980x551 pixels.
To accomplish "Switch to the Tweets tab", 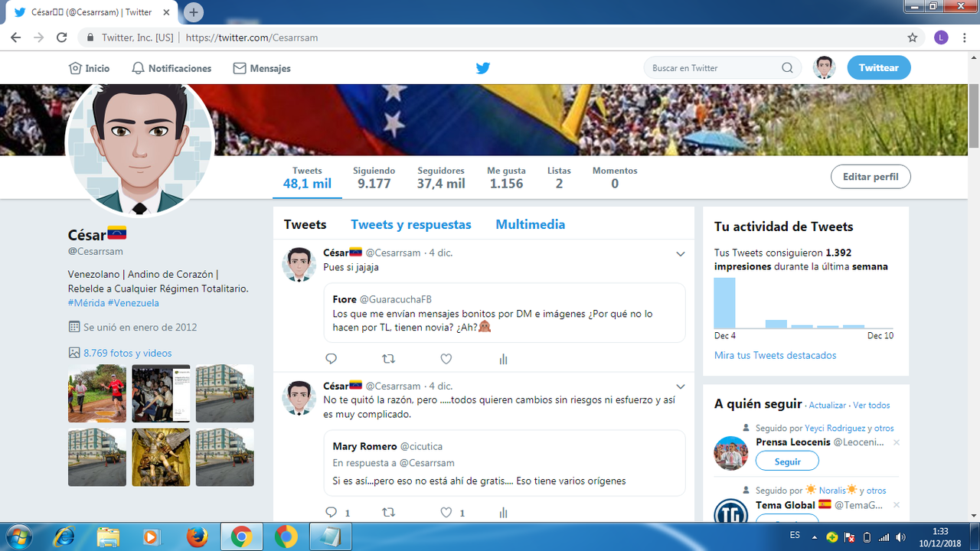I will tap(305, 224).
